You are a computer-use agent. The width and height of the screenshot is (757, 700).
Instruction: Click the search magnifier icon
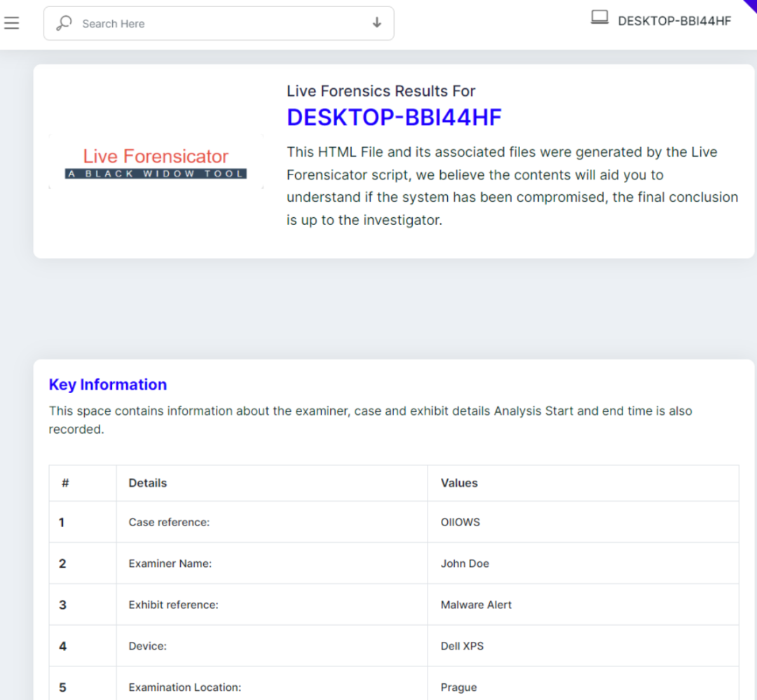[x=64, y=22]
